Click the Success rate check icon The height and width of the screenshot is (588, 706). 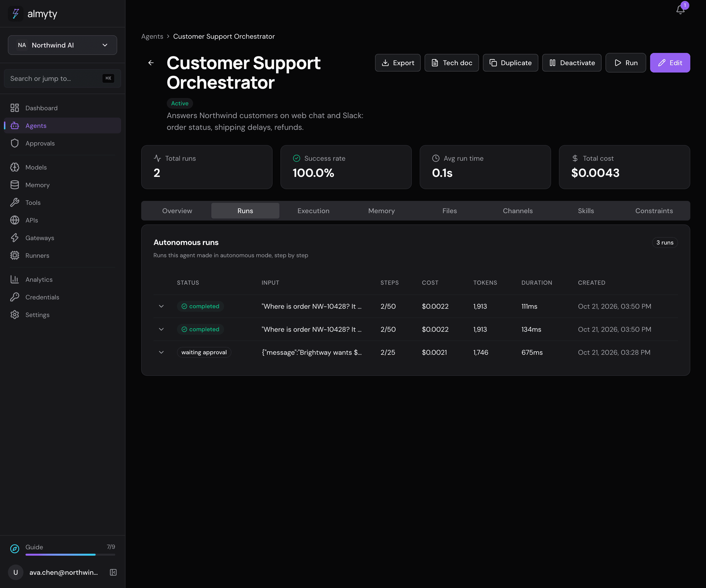297,158
